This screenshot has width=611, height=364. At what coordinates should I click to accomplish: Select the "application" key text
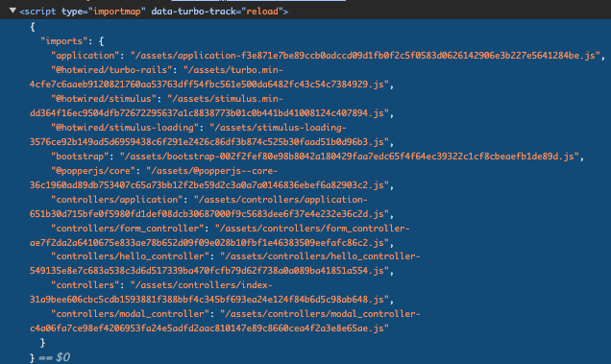pyautogui.click(x=85, y=56)
